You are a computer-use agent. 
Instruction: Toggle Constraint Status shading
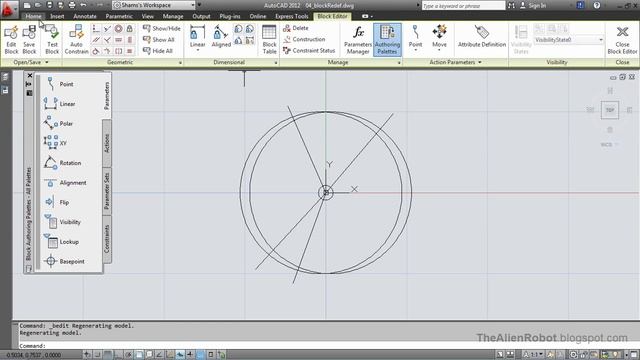click(309, 51)
